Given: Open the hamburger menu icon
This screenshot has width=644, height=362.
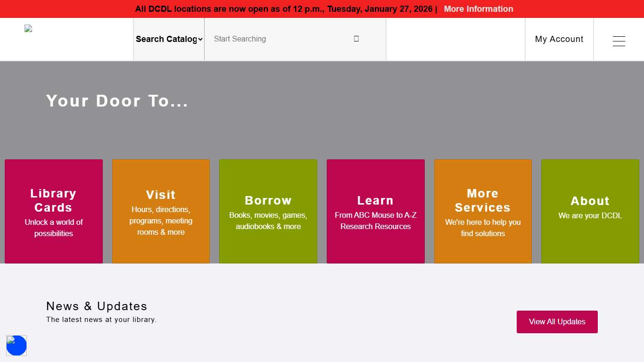Looking at the screenshot, I should point(619,41).
